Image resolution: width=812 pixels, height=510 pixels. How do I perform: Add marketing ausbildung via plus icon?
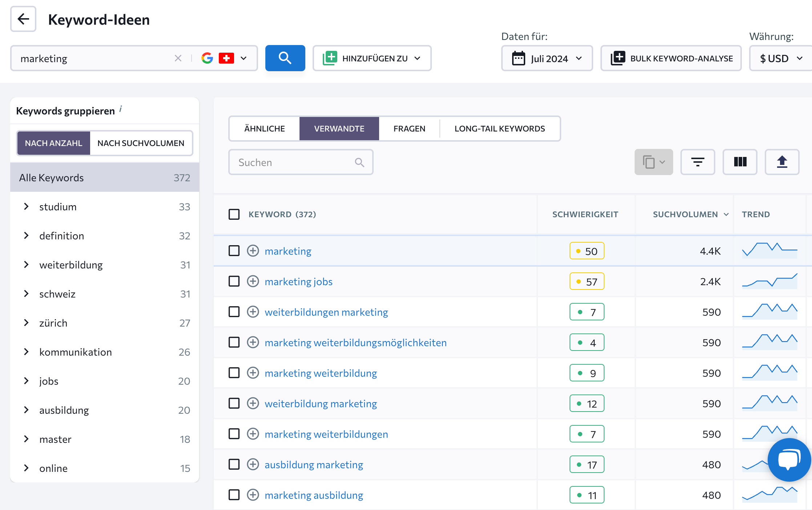pyautogui.click(x=253, y=495)
